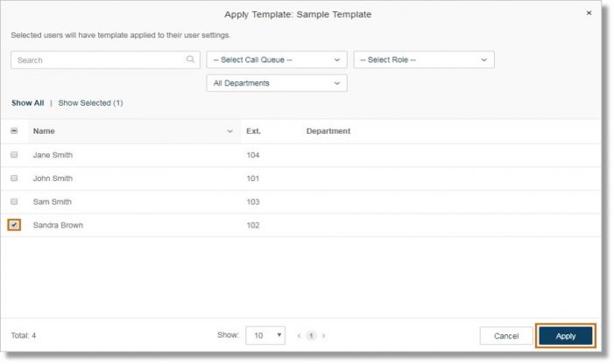
Task: Select the Sam Smith name
Action: pos(52,202)
